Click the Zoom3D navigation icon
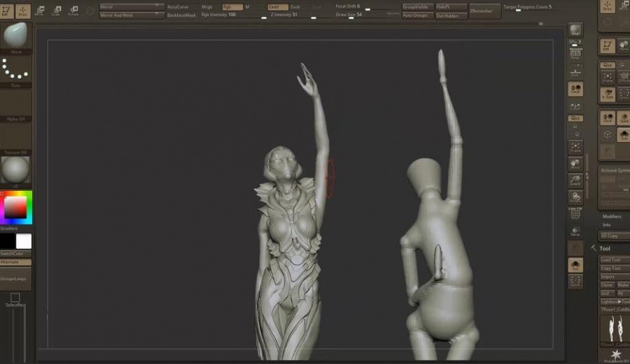Image resolution: width=630 pixels, height=364 pixels. [x=575, y=181]
